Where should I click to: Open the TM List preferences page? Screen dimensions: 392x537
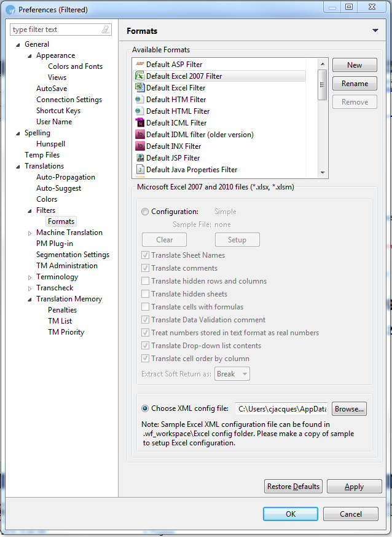60,321
